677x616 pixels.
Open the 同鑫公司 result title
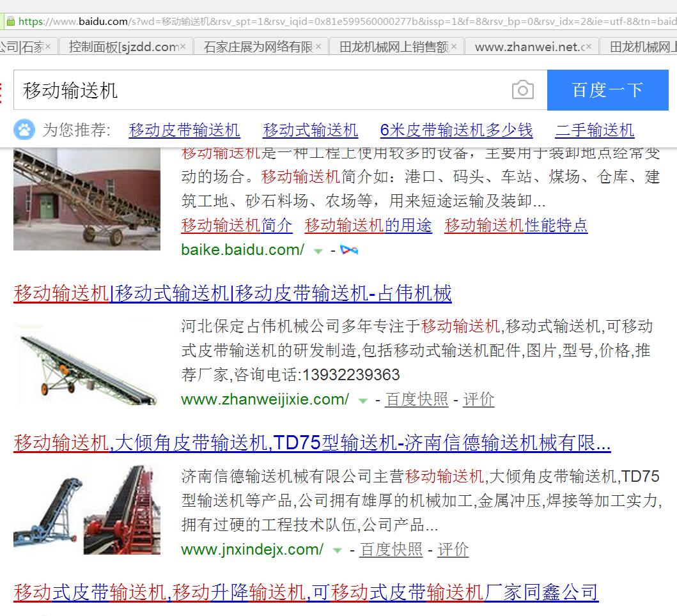[x=306, y=592]
